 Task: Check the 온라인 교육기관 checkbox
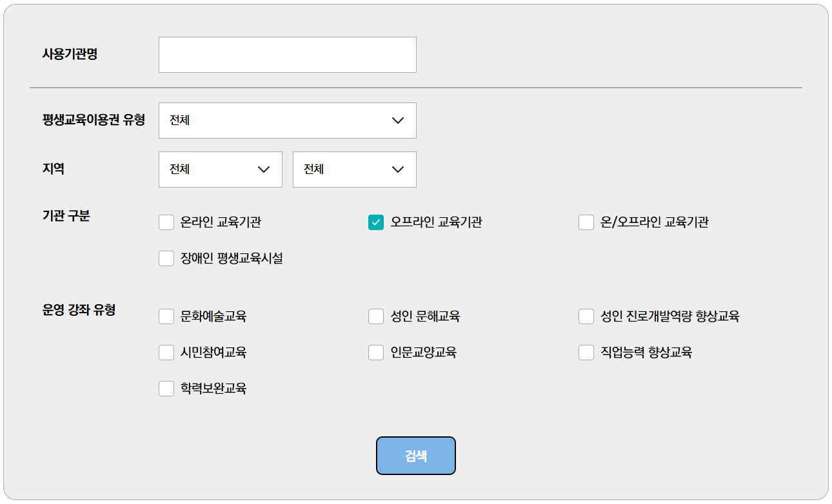point(166,222)
